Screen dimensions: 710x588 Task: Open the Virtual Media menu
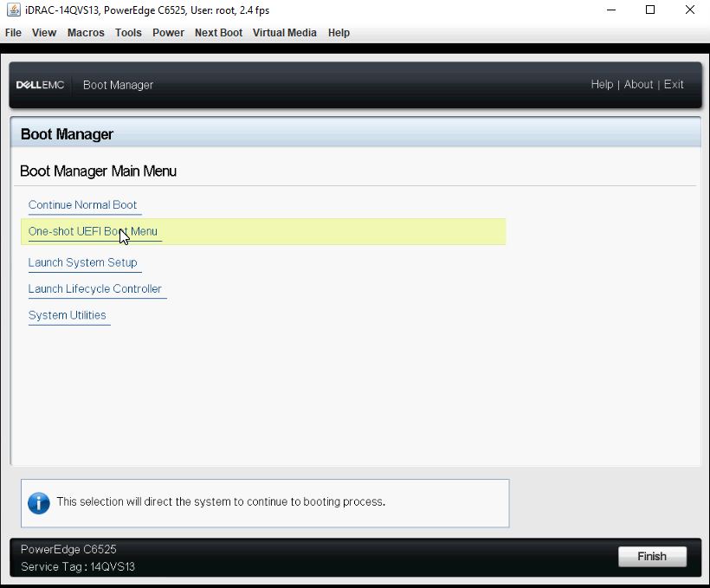284,33
